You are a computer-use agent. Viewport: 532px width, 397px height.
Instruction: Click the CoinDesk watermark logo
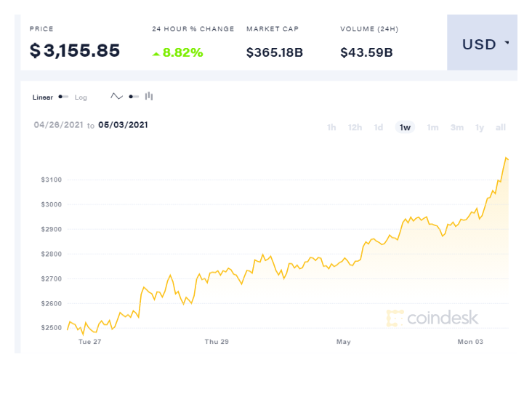pos(432,318)
